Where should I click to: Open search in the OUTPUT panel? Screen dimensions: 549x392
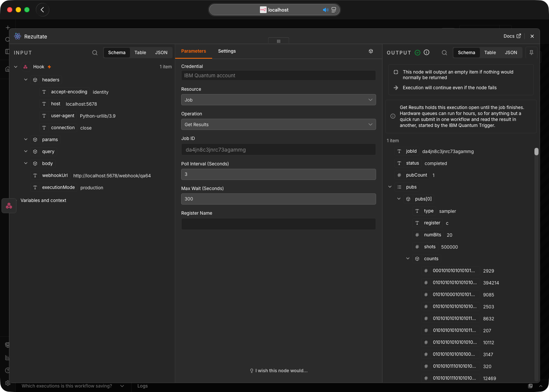pyautogui.click(x=444, y=53)
